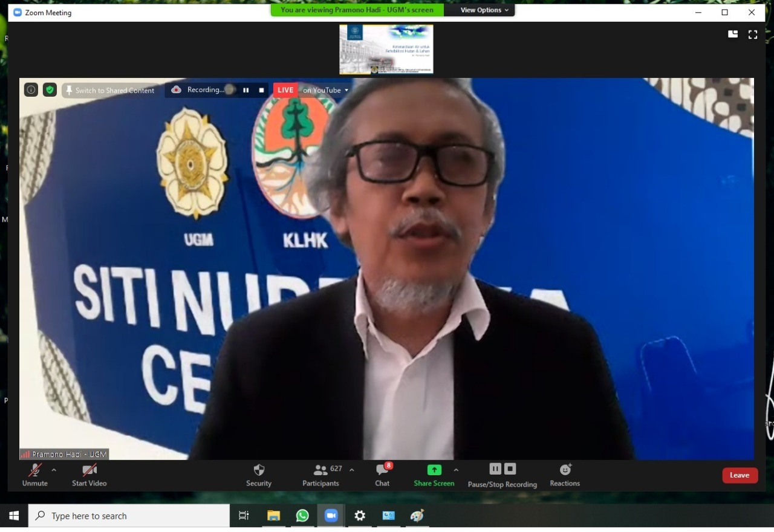Open the Chat panel
The image size is (774, 532).
click(x=382, y=475)
